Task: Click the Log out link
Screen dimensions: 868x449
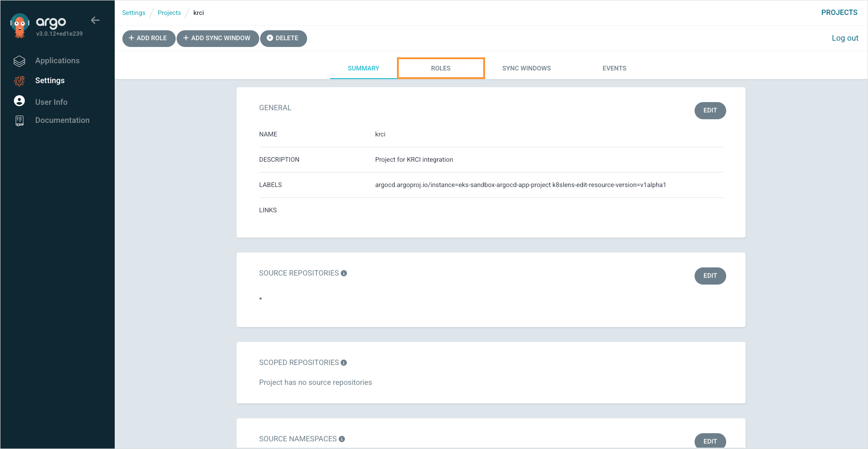Action: click(x=845, y=38)
